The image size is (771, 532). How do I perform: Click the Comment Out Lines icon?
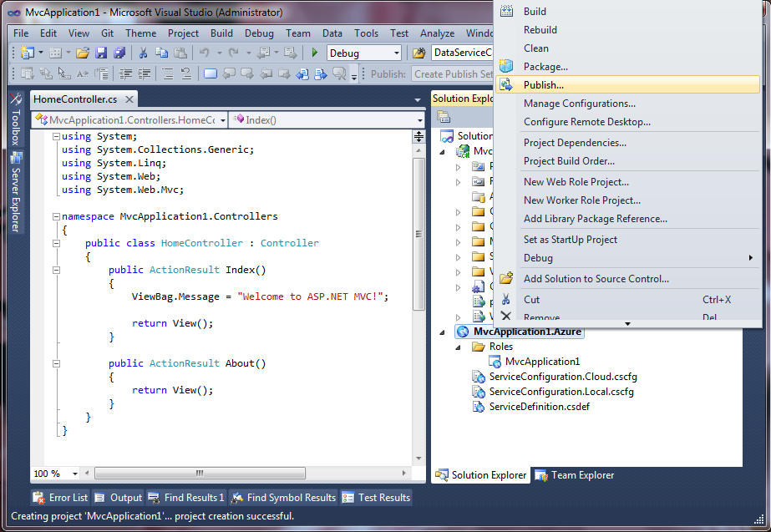coord(168,74)
